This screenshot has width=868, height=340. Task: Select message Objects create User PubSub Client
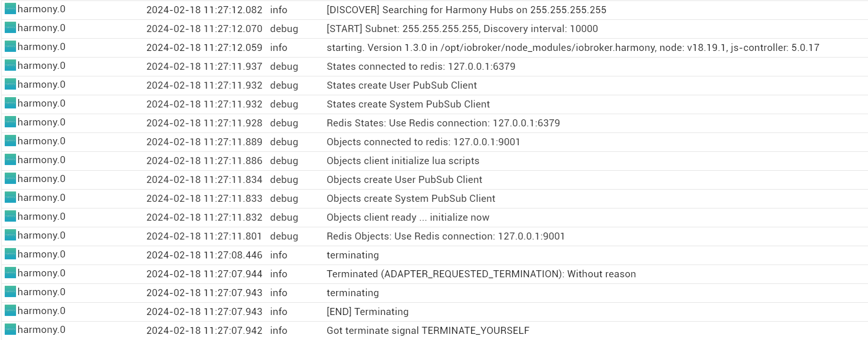404,180
